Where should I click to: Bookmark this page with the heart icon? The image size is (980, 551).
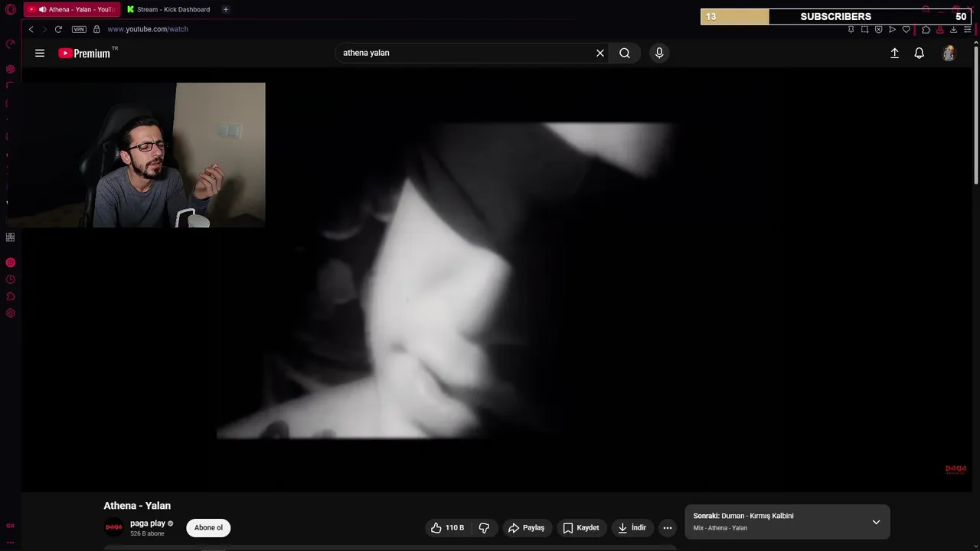click(x=906, y=29)
